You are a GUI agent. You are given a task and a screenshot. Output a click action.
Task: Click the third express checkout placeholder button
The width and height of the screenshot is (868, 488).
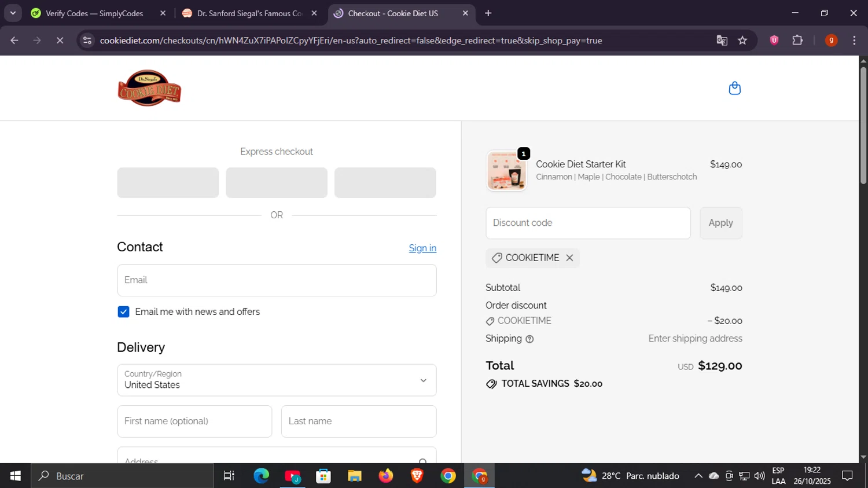pyautogui.click(x=385, y=183)
